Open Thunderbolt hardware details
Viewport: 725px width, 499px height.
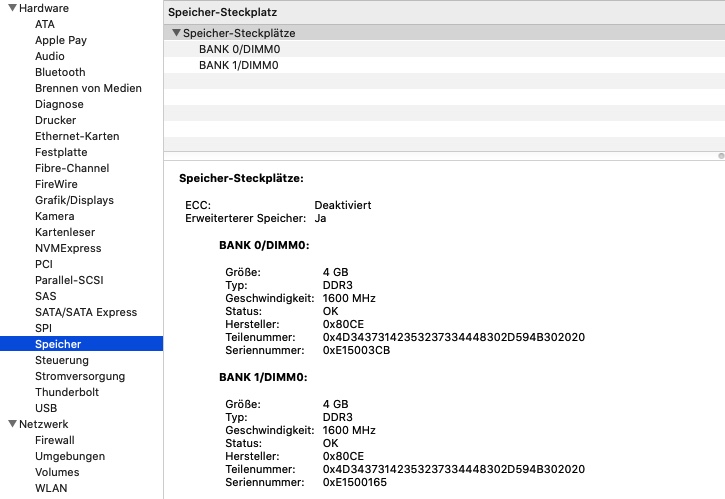point(67,392)
